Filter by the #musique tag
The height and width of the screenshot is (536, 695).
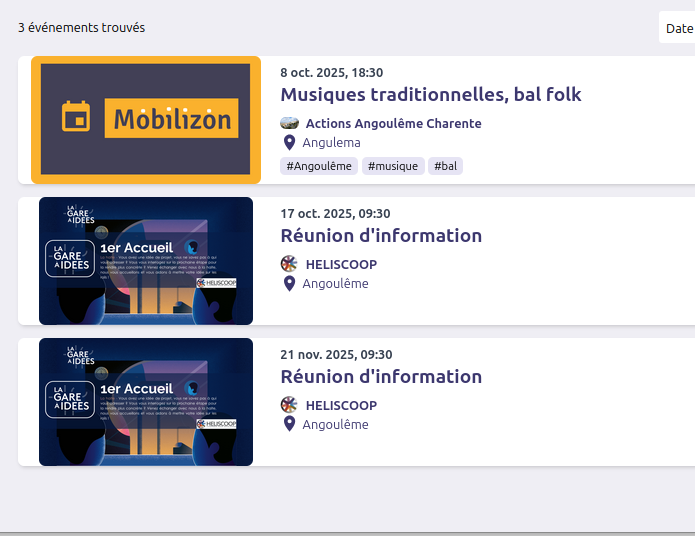pos(392,166)
